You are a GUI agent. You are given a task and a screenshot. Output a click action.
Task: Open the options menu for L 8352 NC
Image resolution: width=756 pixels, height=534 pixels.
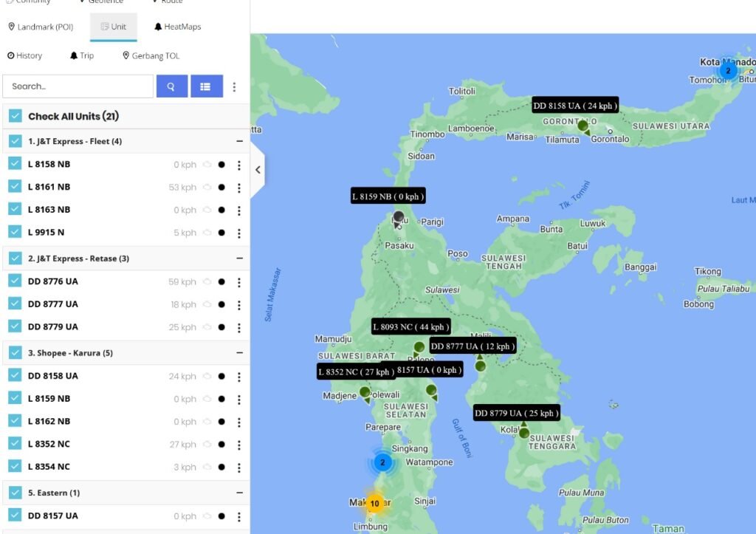[x=239, y=445]
